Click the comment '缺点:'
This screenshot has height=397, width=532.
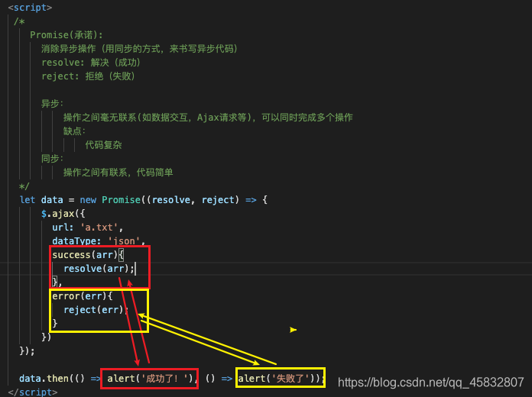coord(74,131)
